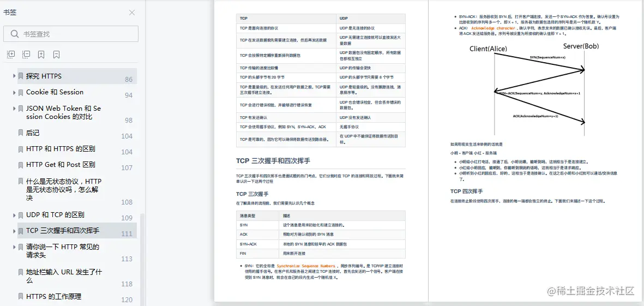
Task: Click bookmark icon beside UDP 和 TCP 的区别
Action: pyautogui.click(x=21, y=215)
